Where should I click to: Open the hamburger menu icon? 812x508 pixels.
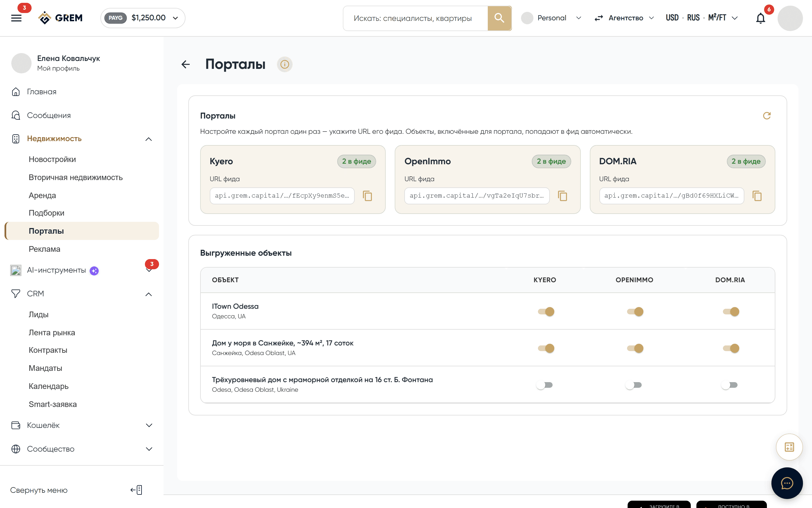point(16,18)
